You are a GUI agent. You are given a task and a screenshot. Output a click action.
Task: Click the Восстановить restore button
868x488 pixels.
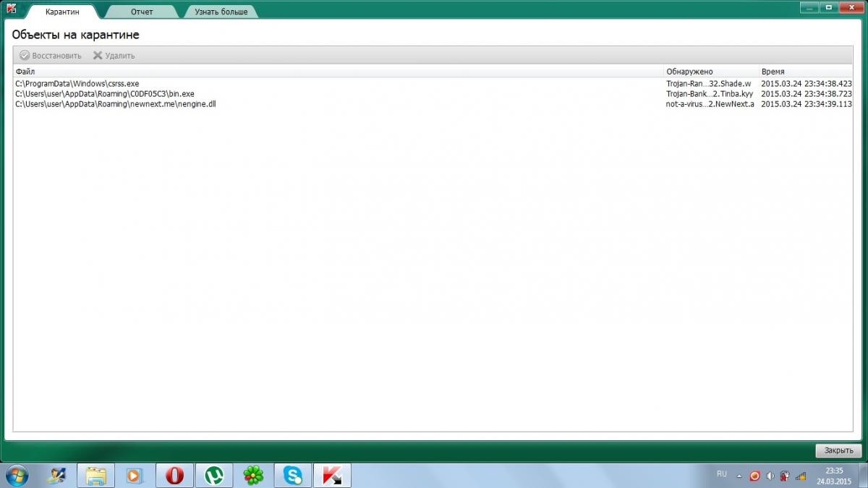[x=51, y=56]
